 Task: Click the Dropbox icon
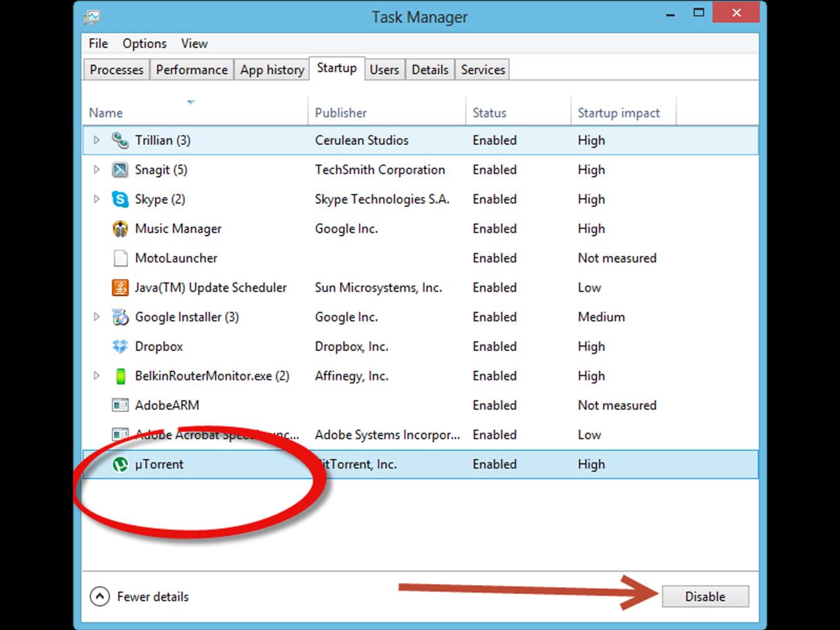[x=120, y=346]
